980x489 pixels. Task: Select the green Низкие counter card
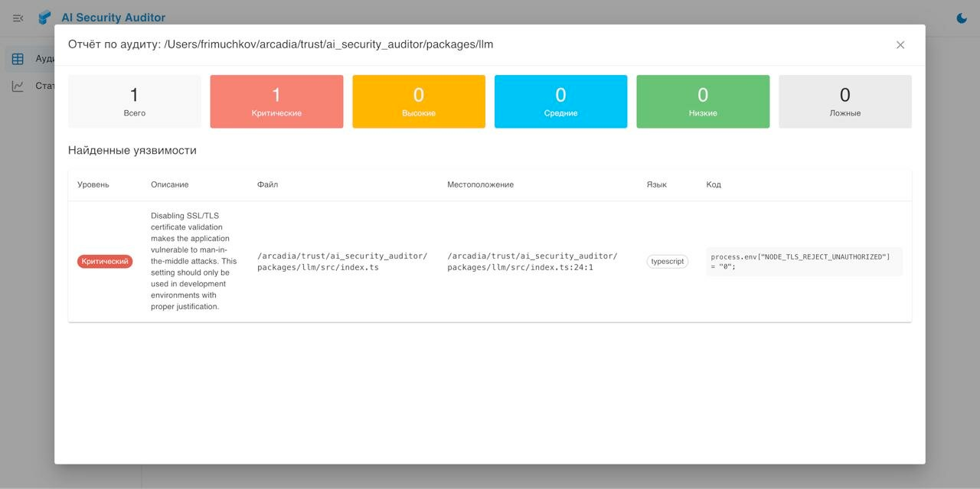(x=702, y=100)
